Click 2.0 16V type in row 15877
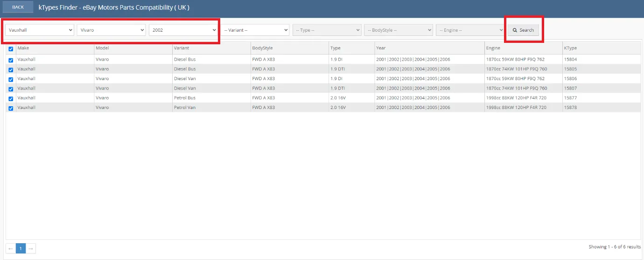The height and width of the screenshot is (260, 644). [x=337, y=98]
